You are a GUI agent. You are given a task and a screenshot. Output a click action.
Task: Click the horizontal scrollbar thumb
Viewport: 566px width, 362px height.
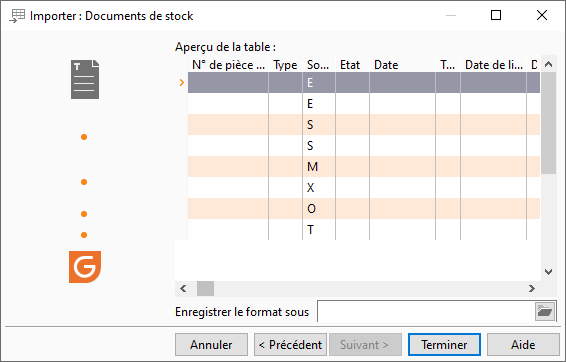click(205, 288)
